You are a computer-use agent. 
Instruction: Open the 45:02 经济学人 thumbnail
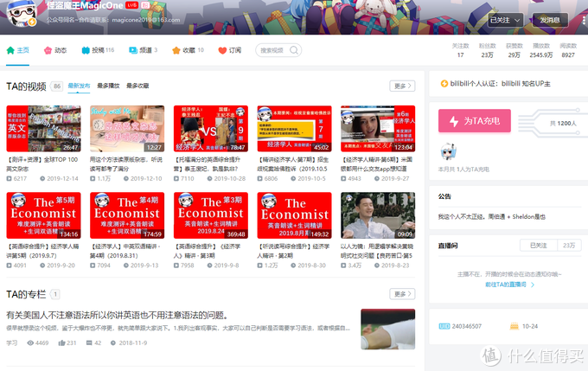pos(294,129)
